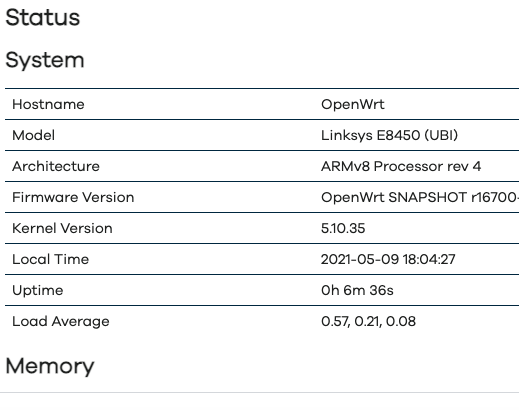Select the Hostname row label
This screenshot has height=410, width=519.
(48, 104)
